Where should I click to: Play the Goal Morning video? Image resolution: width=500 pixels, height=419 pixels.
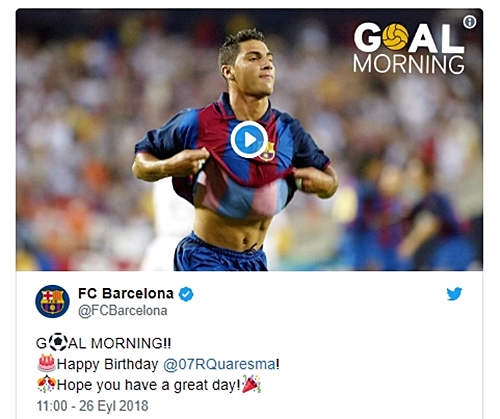coord(249,139)
